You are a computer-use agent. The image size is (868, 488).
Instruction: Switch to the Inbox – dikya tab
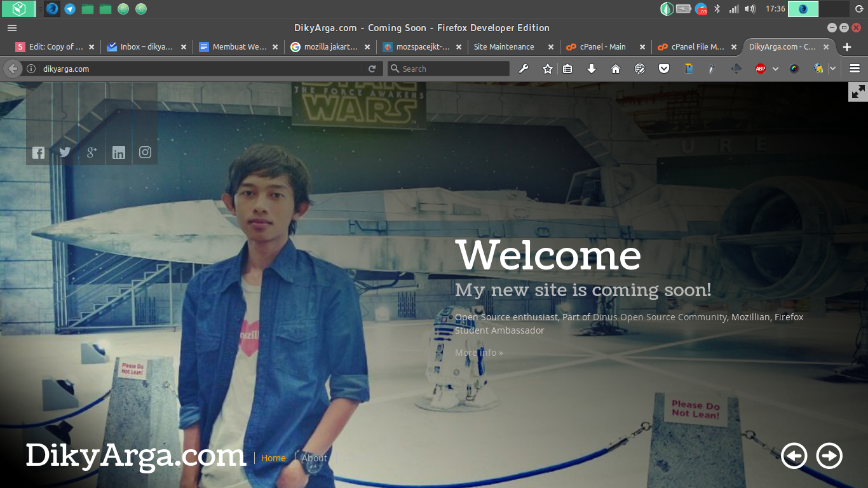tap(147, 46)
